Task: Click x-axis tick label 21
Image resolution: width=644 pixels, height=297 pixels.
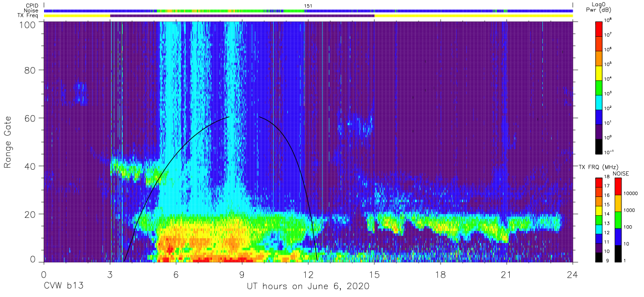Action: pos(507,274)
